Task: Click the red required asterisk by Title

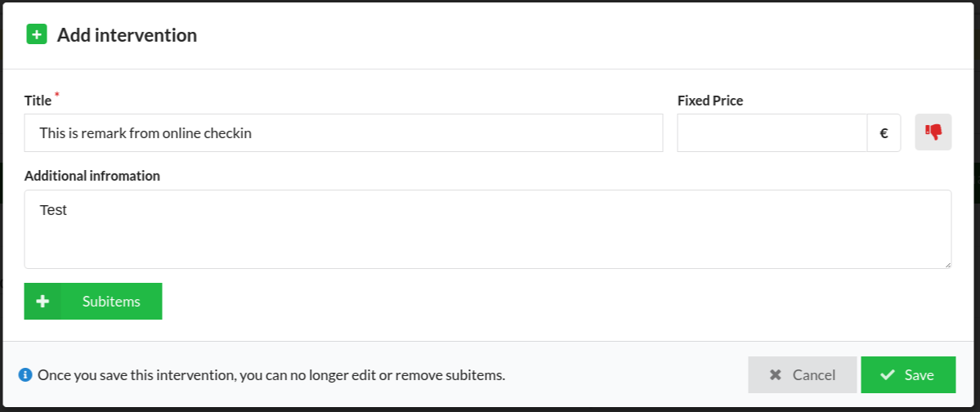Action: click(x=57, y=95)
